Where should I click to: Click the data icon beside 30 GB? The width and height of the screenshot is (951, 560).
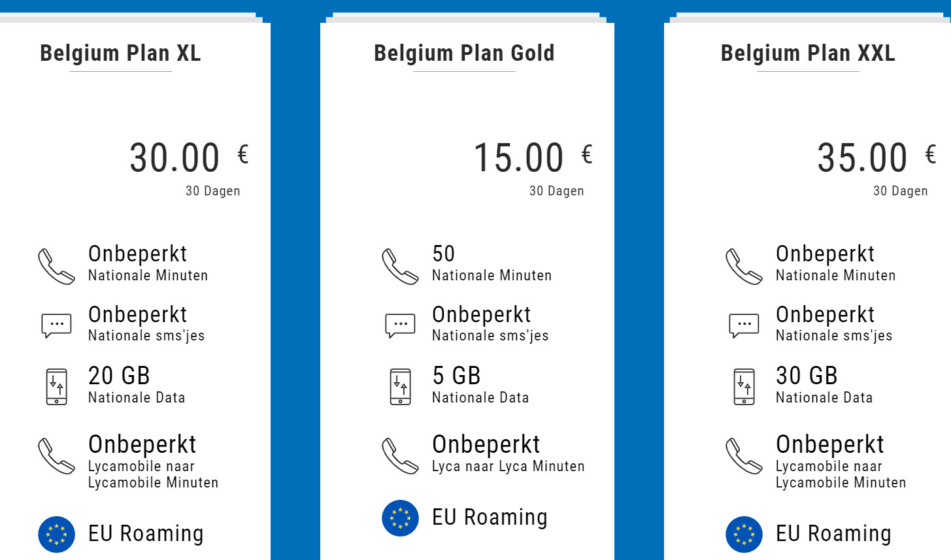click(744, 386)
